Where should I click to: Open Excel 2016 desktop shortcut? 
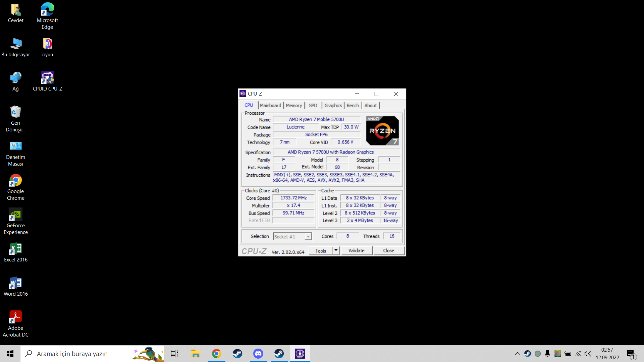tap(15, 252)
